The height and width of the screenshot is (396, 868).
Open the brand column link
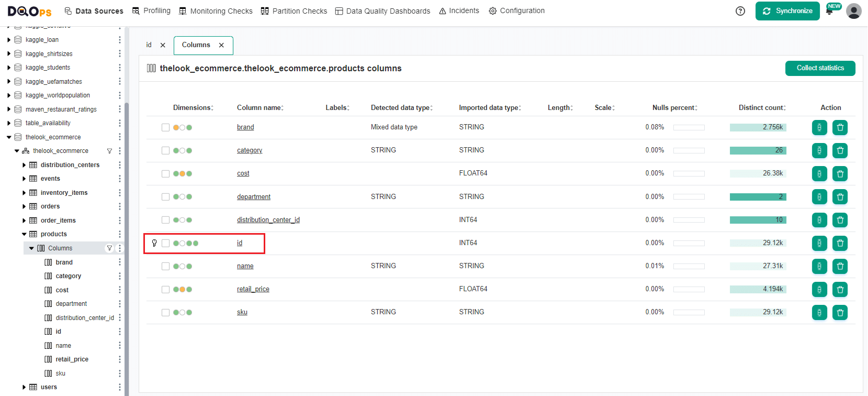pos(245,127)
